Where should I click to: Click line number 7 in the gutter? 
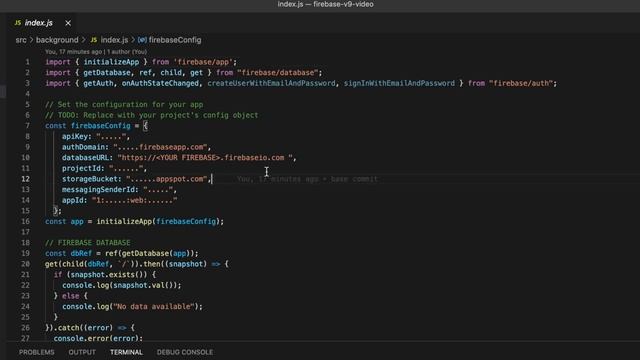(27, 126)
